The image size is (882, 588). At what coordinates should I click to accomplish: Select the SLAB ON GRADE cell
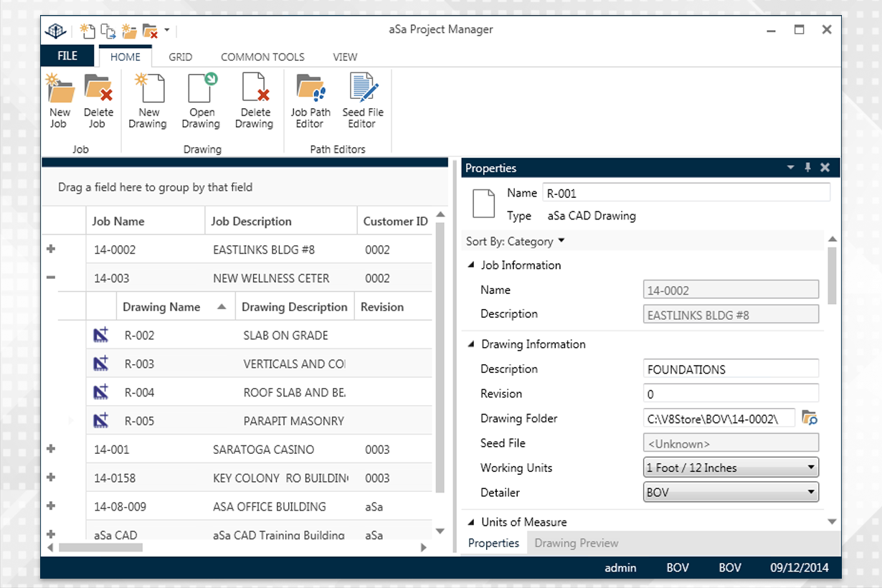(285, 335)
